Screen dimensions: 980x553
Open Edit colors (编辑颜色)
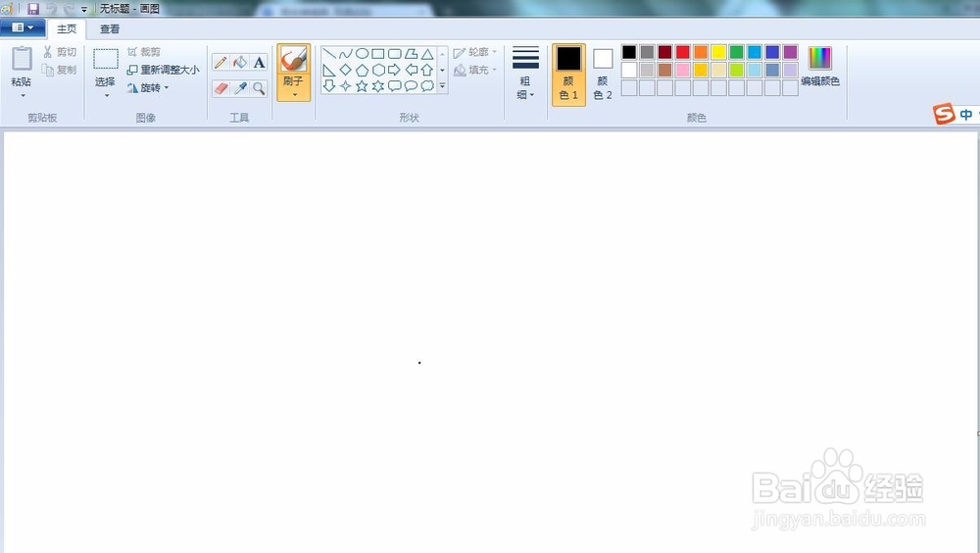coord(820,67)
